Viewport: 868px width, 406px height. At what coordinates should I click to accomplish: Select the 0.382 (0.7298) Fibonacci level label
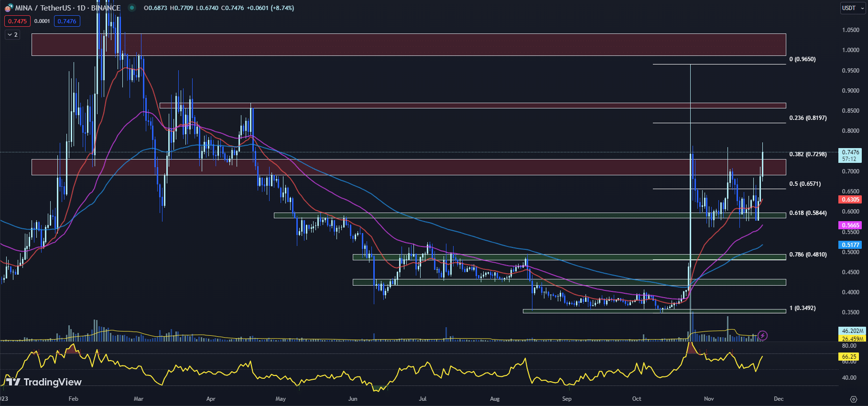[808, 154]
